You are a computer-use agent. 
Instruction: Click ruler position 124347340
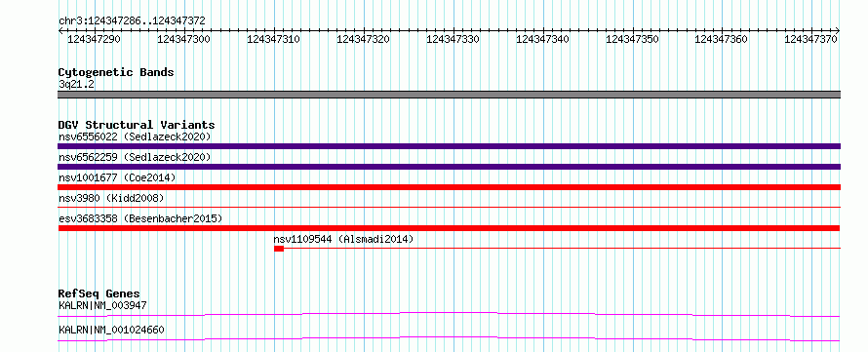[x=542, y=39]
